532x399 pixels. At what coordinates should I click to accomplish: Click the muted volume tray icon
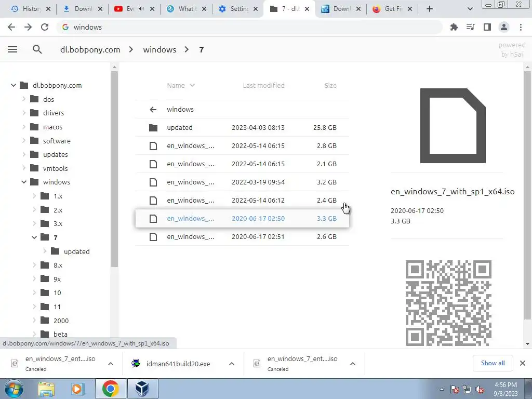(480, 390)
